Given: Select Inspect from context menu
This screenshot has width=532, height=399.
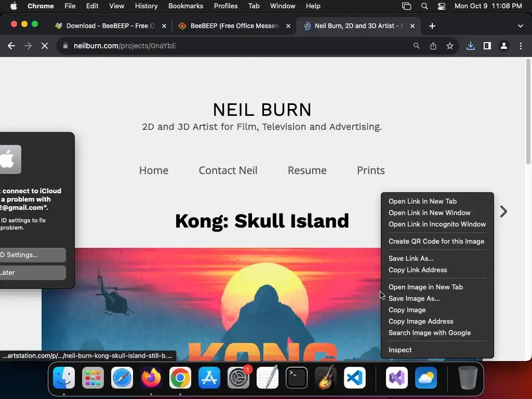Looking at the screenshot, I should point(437,350).
